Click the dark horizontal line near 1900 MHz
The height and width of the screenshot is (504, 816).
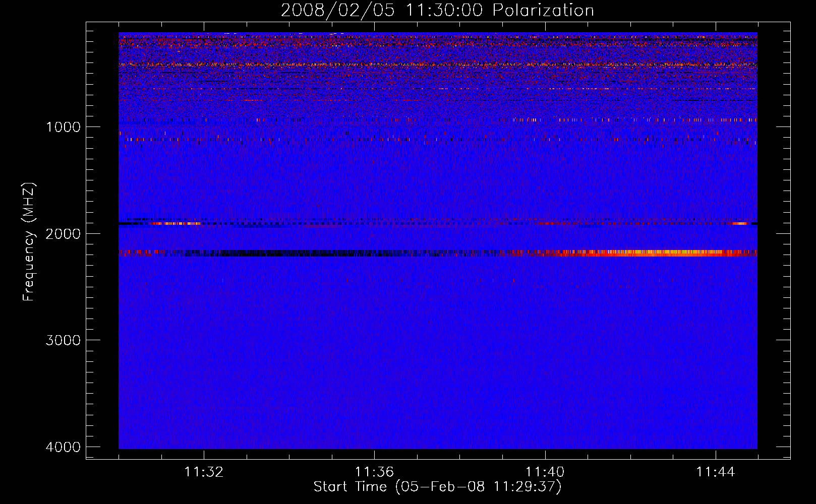(x=438, y=224)
